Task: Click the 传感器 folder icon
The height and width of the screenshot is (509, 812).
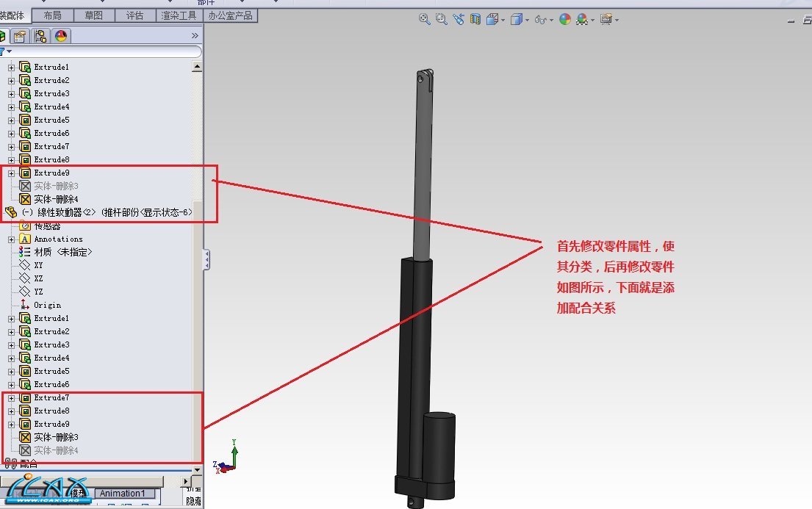Action: tap(24, 225)
